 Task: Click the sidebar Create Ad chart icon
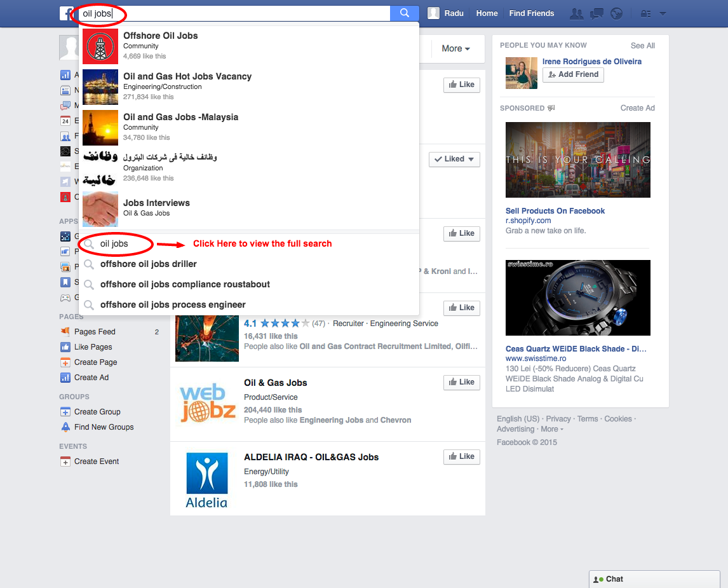[x=65, y=377]
